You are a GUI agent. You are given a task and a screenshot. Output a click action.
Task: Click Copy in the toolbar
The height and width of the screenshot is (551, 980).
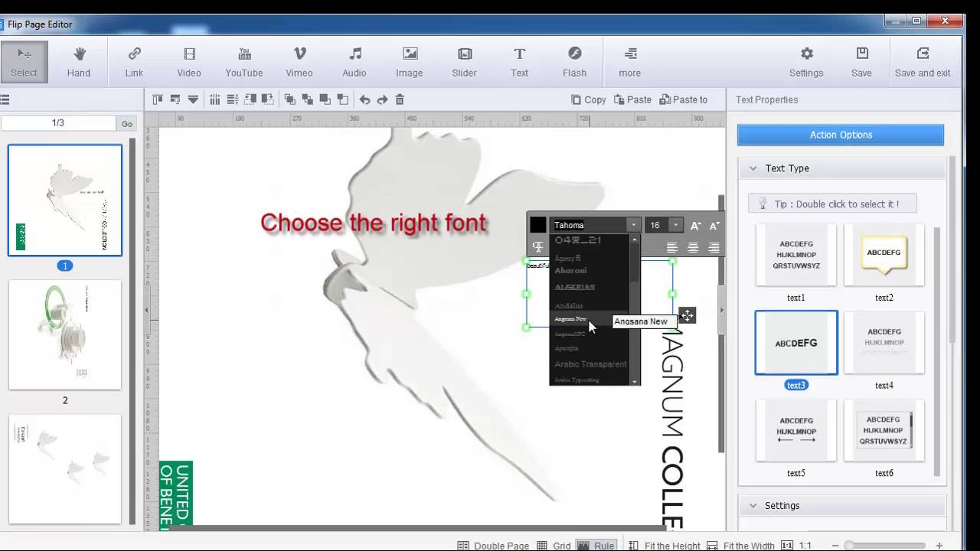pos(589,99)
